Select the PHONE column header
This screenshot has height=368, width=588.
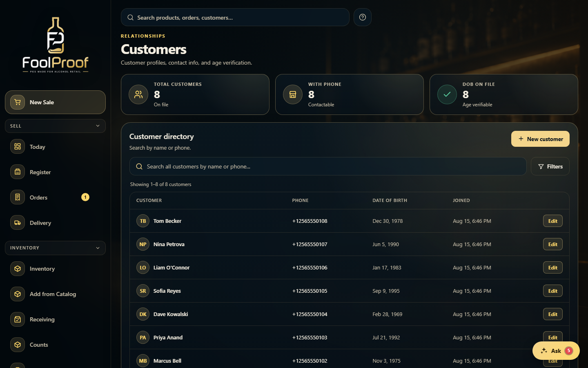(x=300, y=200)
